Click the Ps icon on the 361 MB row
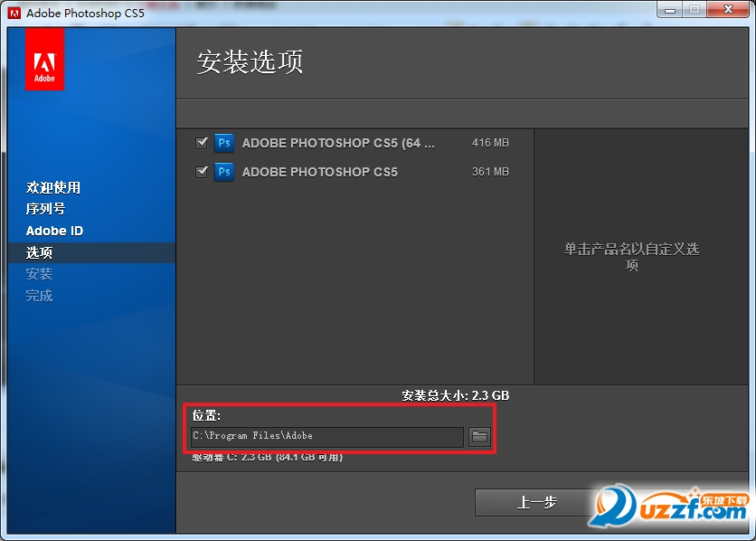 click(x=224, y=172)
